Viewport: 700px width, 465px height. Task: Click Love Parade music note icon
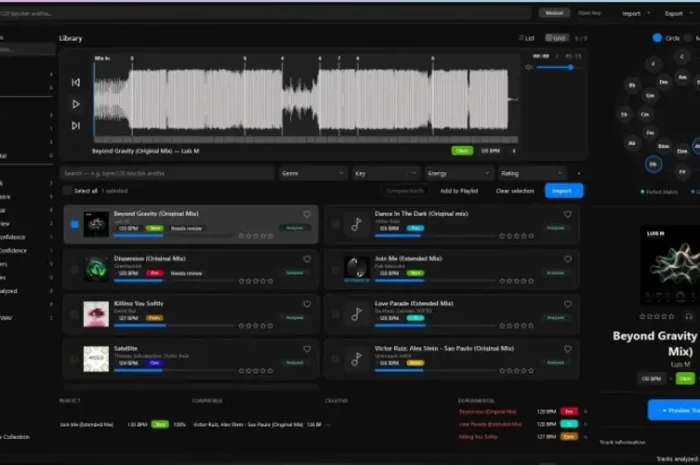pos(357,314)
